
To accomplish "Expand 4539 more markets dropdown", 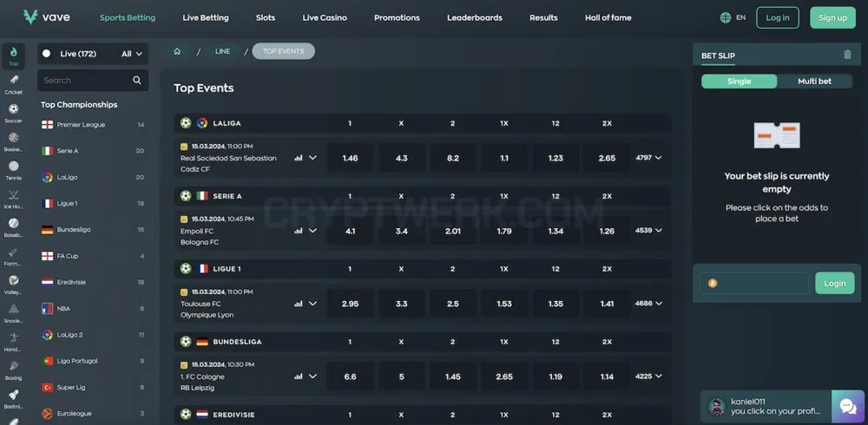I will point(648,230).
